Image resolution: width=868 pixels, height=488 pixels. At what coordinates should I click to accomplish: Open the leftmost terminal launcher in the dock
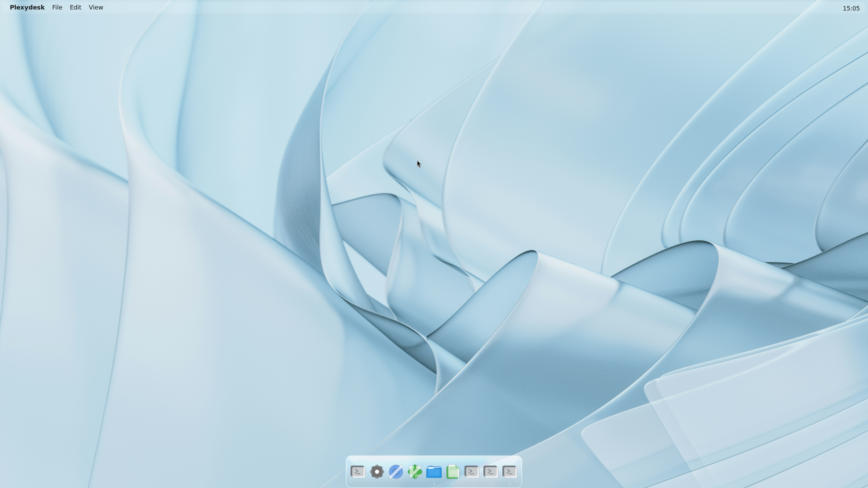(358, 471)
